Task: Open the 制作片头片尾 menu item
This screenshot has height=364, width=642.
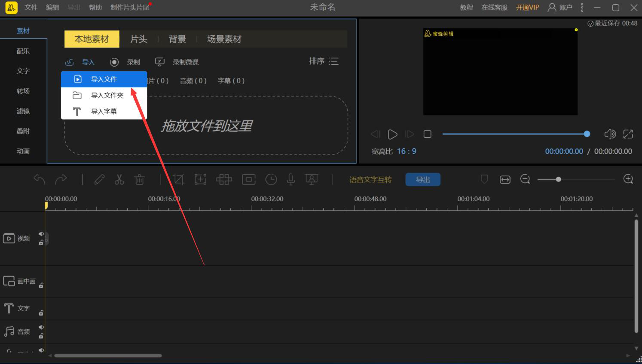Action: tap(130, 7)
